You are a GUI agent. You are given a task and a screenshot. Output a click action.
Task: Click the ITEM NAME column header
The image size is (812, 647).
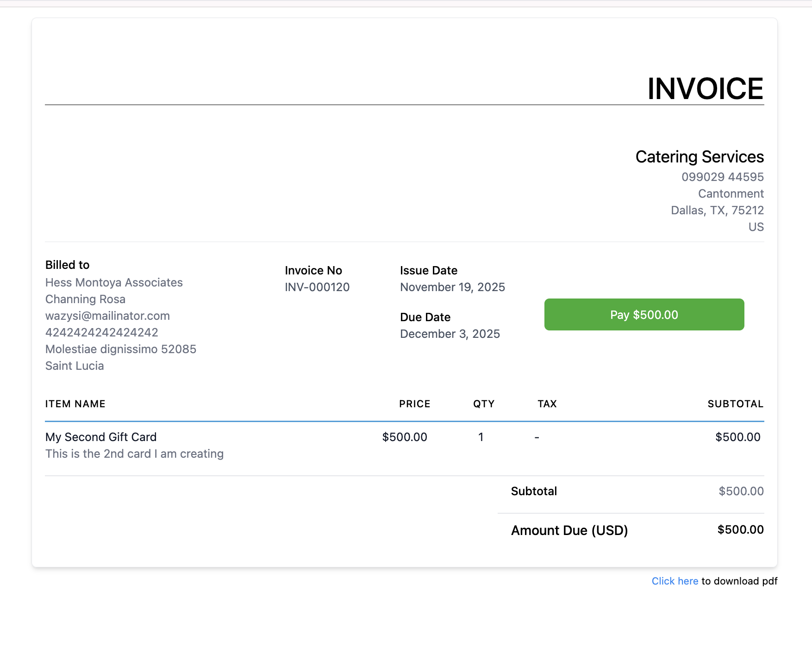(75, 404)
